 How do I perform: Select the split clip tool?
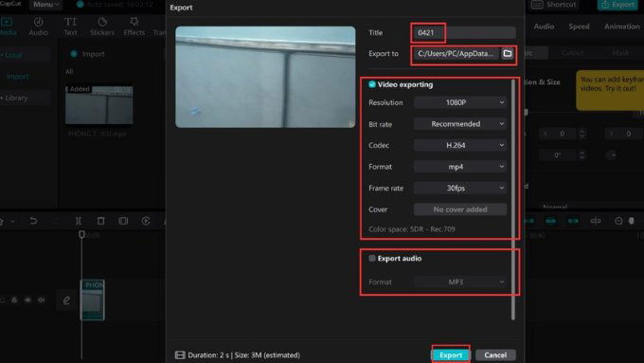click(79, 221)
